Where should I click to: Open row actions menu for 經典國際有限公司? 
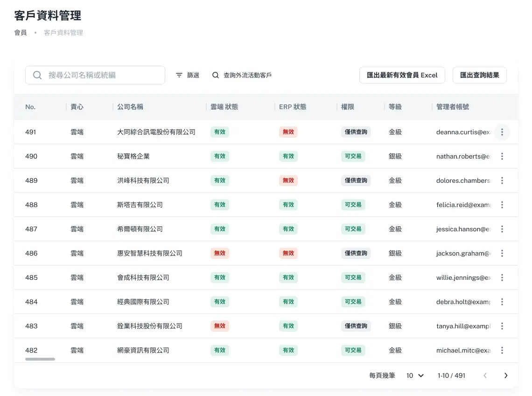[x=502, y=302]
